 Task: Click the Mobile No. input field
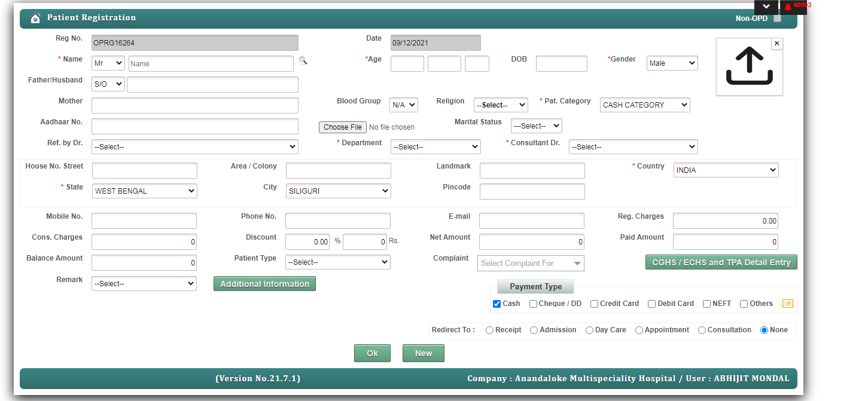click(144, 221)
